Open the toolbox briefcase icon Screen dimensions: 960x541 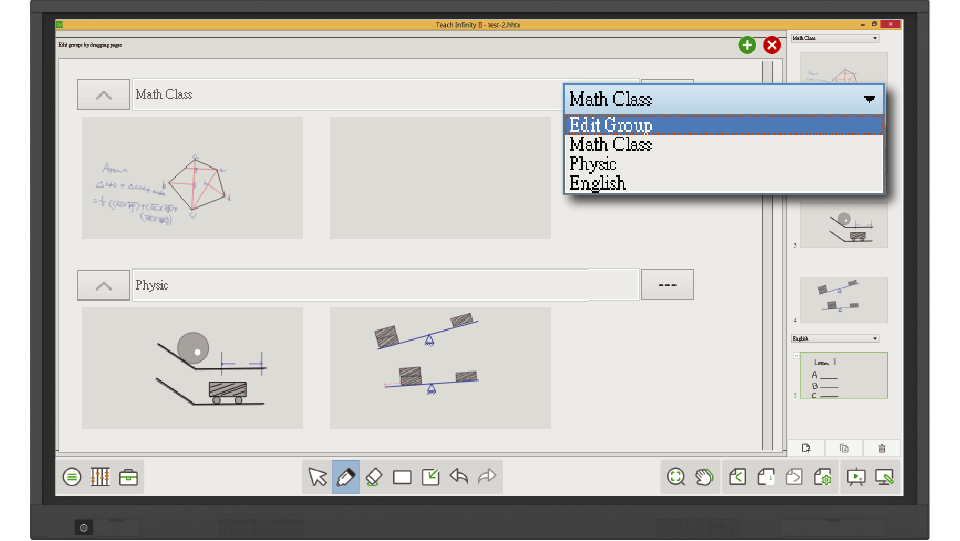(x=129, y=477)
